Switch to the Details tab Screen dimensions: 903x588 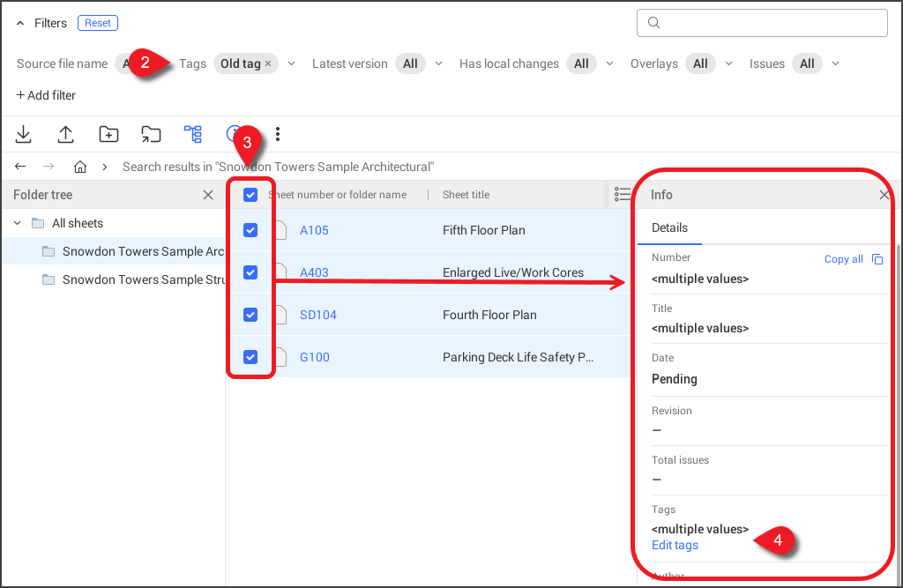coord(669,227)
